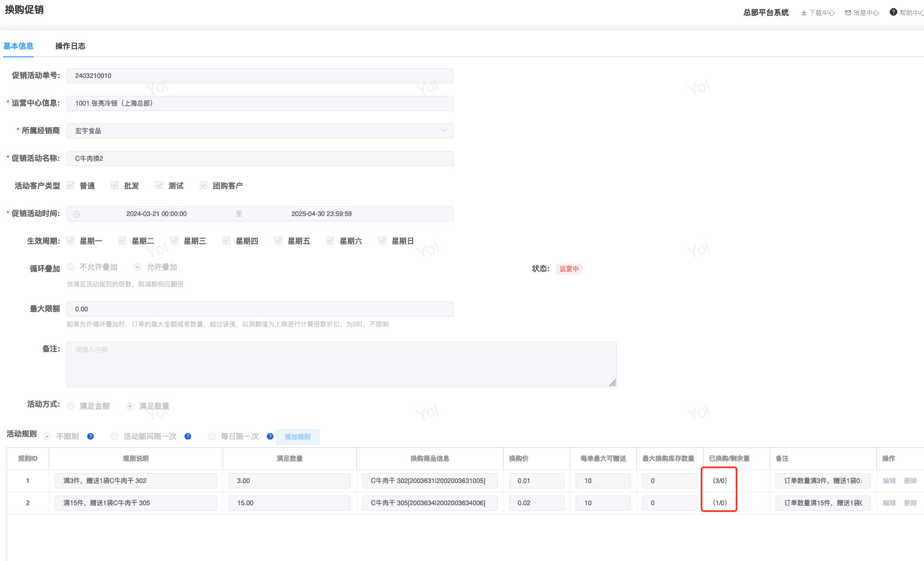
Task: Open the 下载中心 download icon
Action: 804,13
